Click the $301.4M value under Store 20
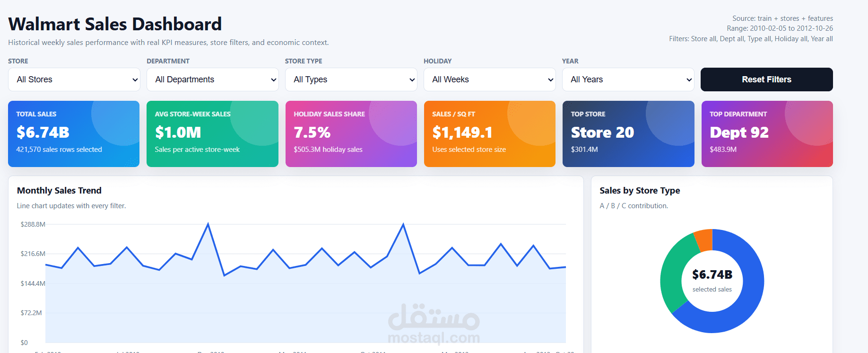Screen dimensions: 868x353 [584, 150]
